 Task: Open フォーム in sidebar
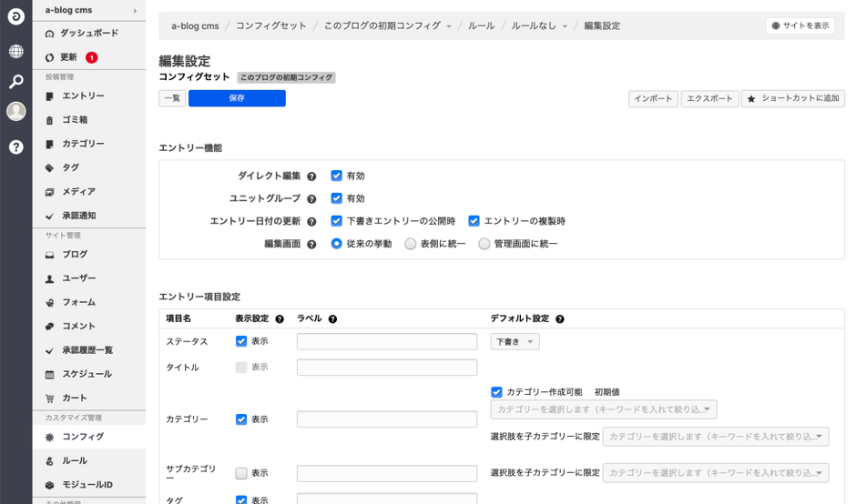89,303
